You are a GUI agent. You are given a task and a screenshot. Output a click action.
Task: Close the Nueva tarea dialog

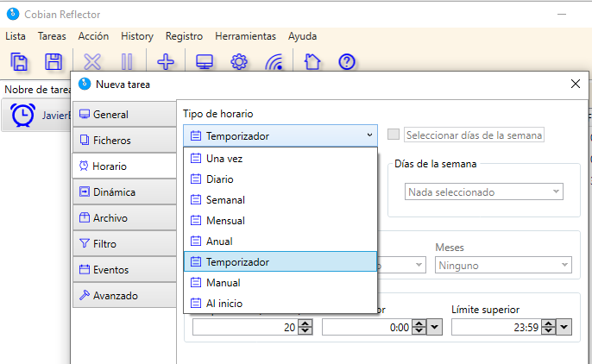point(576,84)
